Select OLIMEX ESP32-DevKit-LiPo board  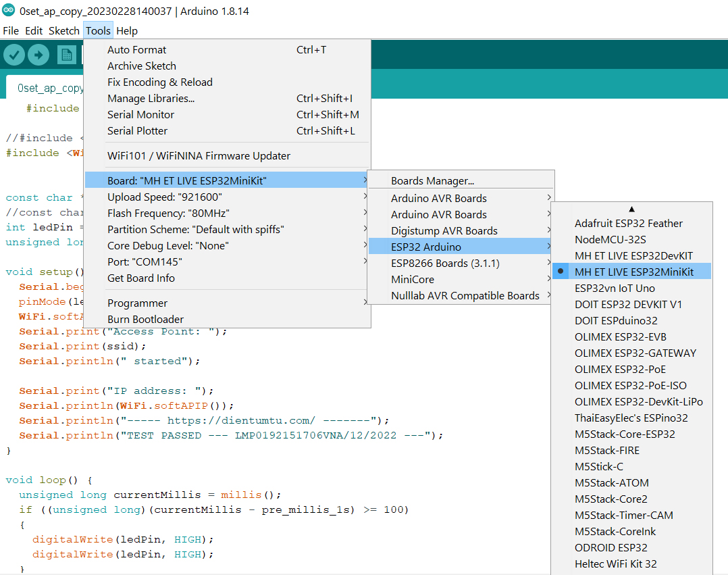(631, 402)
